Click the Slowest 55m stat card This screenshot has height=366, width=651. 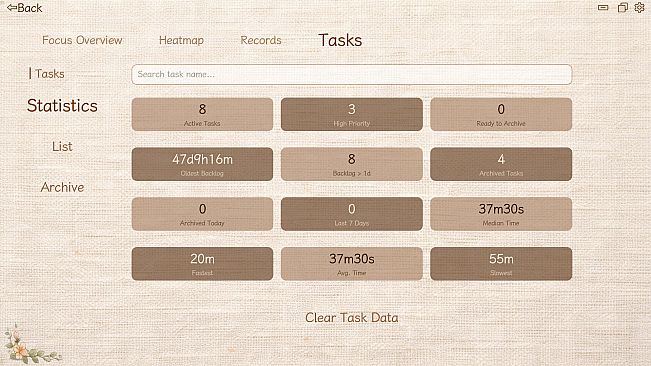501,264
